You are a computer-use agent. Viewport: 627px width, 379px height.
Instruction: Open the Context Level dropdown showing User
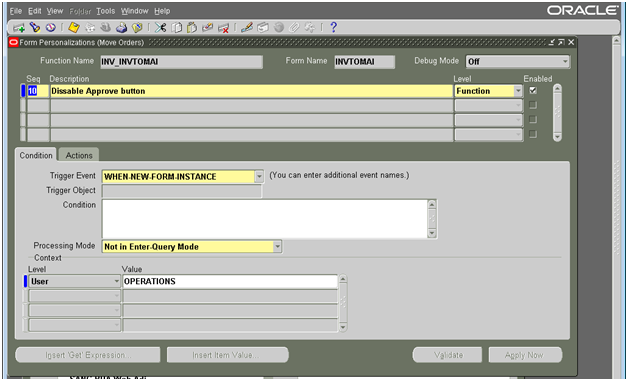coord(116,281)
